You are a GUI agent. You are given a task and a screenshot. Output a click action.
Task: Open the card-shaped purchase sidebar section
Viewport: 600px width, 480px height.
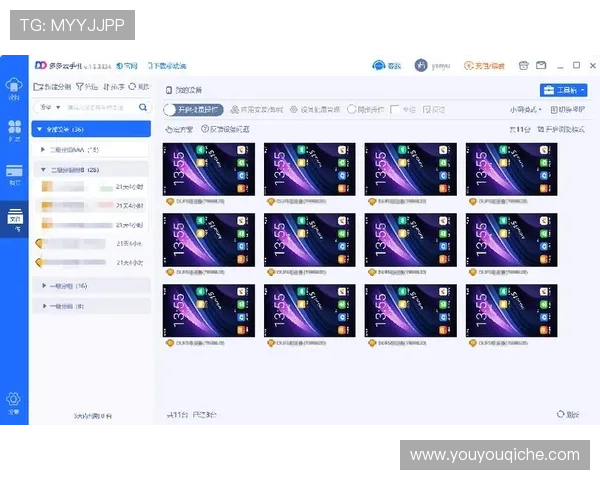pyautogui.click(x=14, y=175)
